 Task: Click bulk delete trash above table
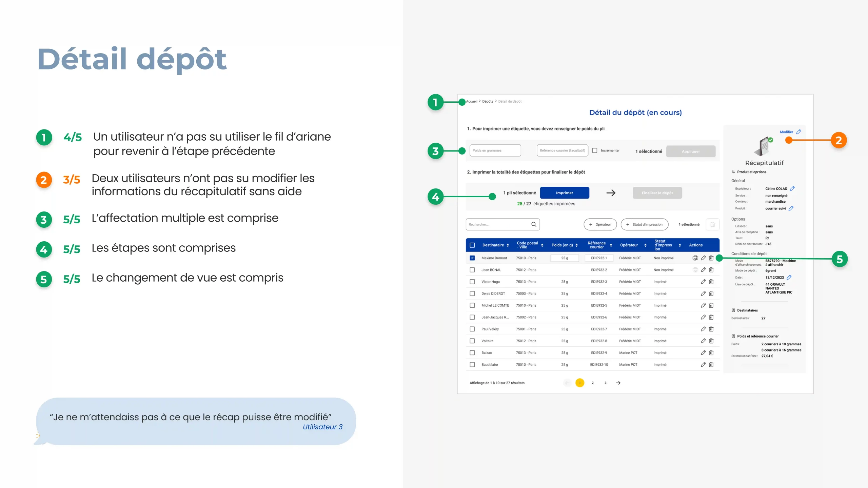point(713,224)
